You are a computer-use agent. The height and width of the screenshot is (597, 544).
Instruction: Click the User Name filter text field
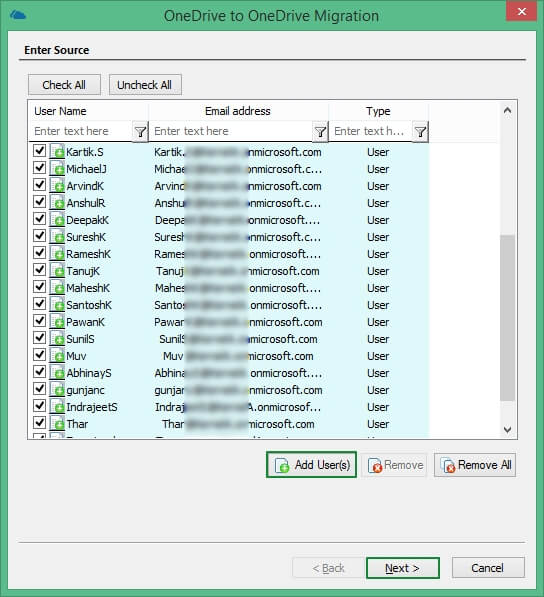(x=81, y=131)
